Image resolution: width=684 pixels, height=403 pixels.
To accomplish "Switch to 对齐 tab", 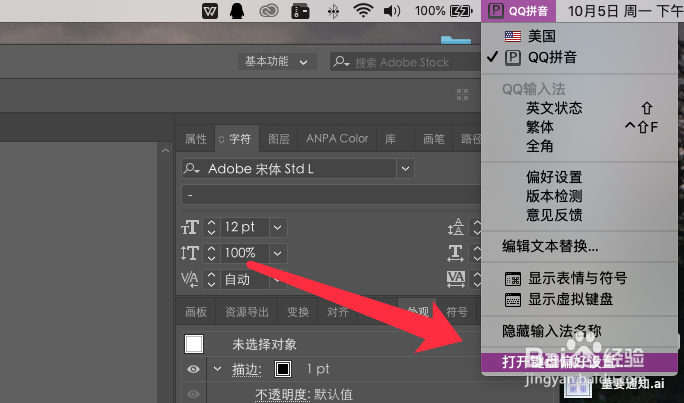I will coord(338,312).
